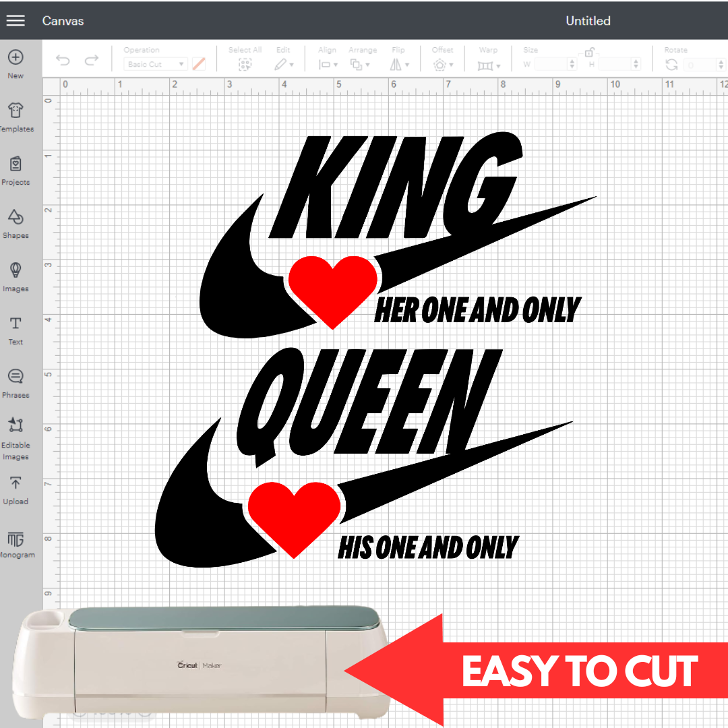Click the Width stepper arrows
The image size is (728, 728).
pyautogui.click(x=572, y=64)
